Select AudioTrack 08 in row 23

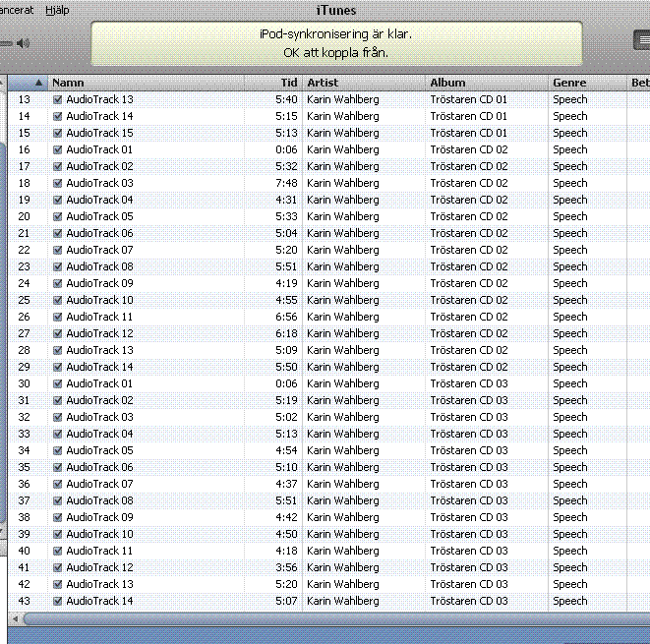(x=99, y=266)
